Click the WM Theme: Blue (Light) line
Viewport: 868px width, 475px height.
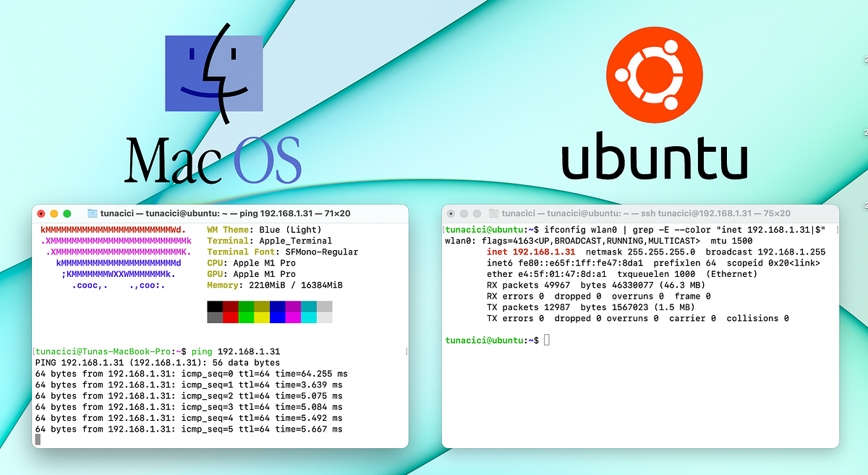click(x=266, y=230)
